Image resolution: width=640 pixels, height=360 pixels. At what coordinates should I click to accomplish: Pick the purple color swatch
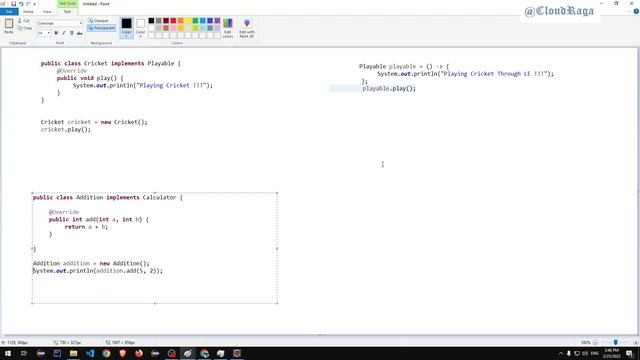click(x=217, y=20)
